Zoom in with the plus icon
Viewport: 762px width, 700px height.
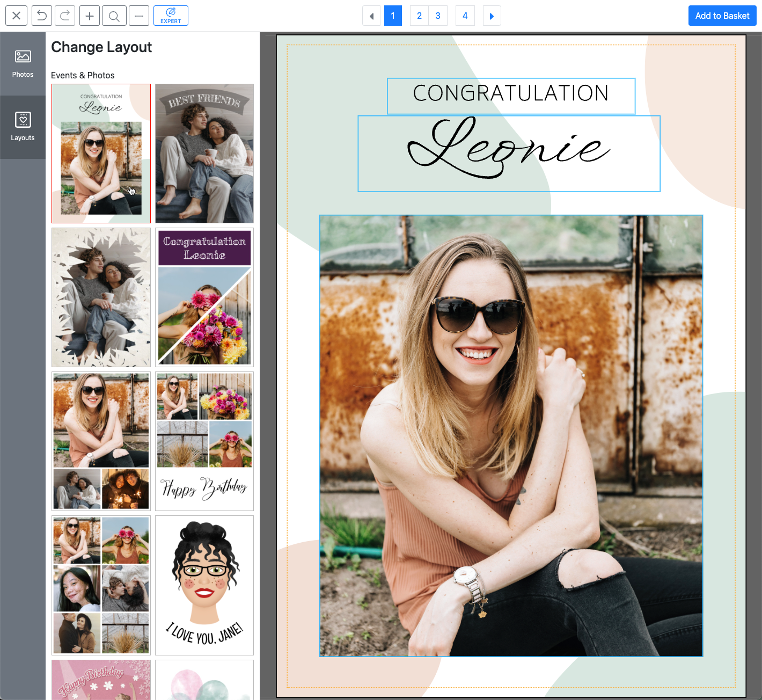[90, 16]
